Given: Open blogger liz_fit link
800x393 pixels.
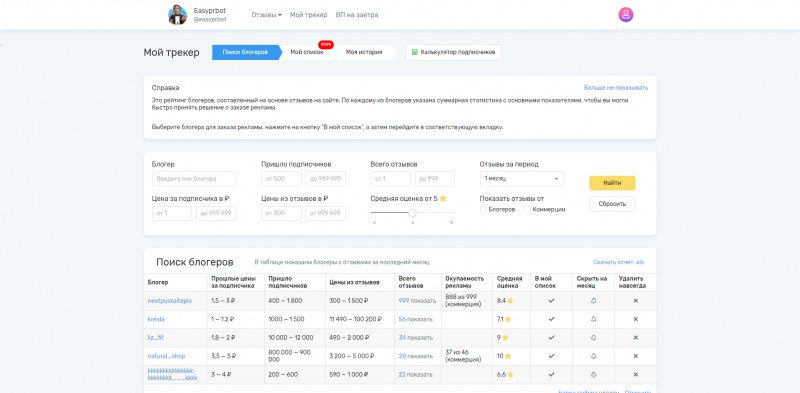Looking at the screenshot, I should 156,337.
